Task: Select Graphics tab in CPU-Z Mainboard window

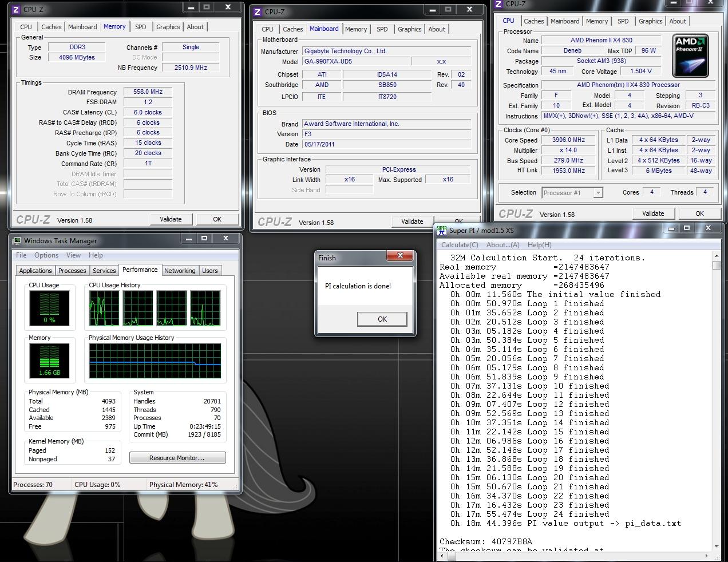Action: point(409,29)
